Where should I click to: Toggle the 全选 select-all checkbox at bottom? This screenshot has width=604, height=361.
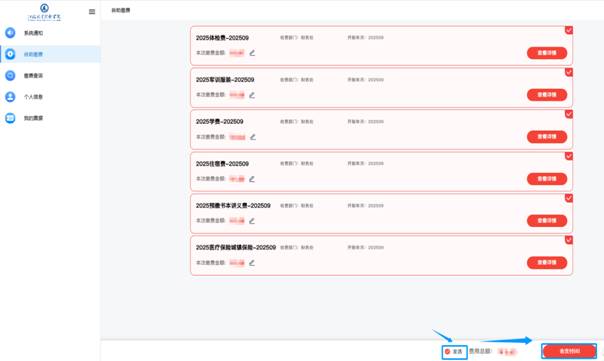[x=448, y=352]
